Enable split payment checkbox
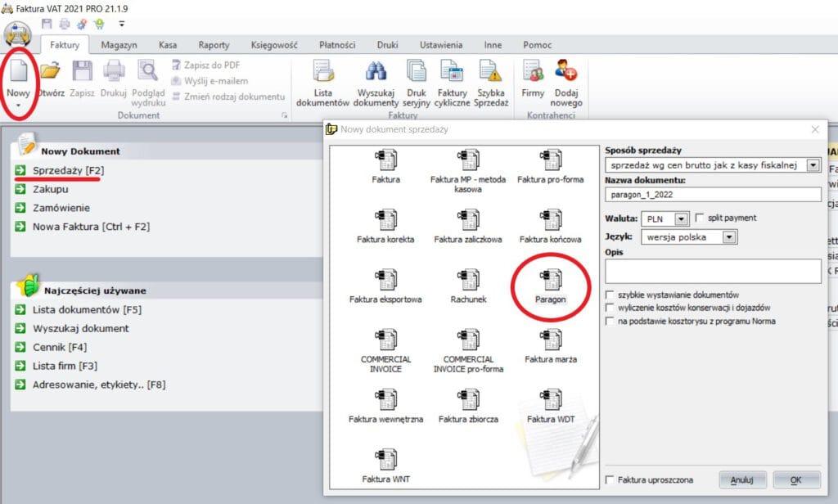This screenshot has height=504, width=838. pyautogui.click(x=700, y=218)
